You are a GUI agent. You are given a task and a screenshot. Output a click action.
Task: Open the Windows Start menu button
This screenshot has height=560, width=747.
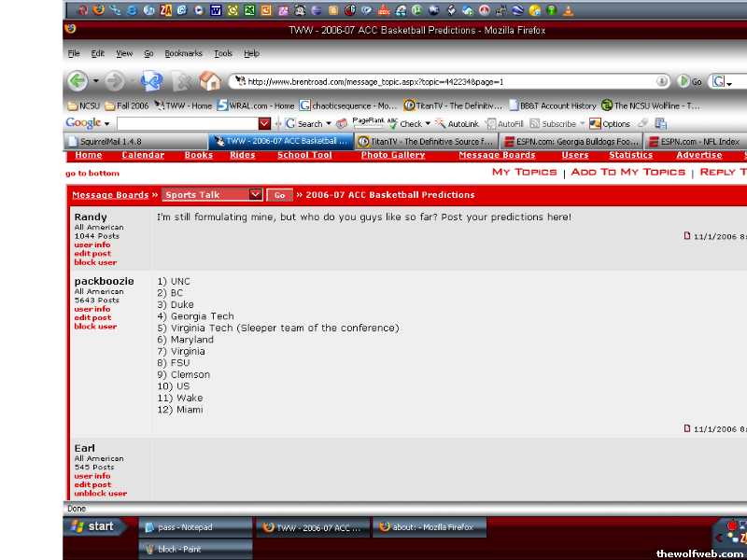(x=92, y=526)
